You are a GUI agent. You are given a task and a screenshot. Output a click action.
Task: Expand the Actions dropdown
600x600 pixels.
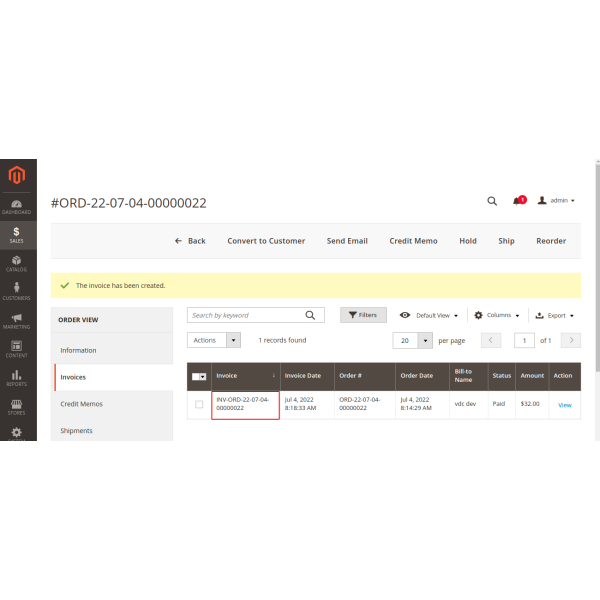(214, 340)
